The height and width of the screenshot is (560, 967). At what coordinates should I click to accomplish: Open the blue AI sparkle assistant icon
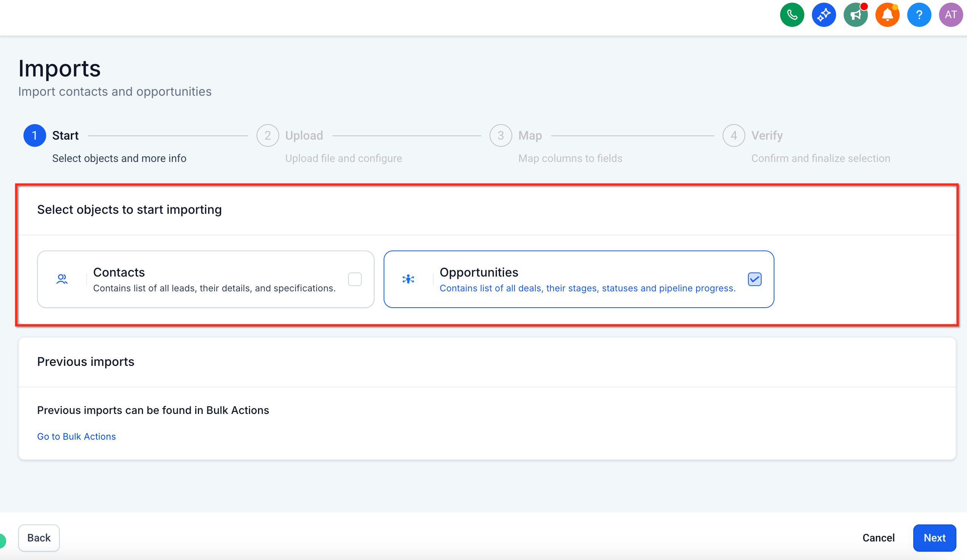(824, 15)
